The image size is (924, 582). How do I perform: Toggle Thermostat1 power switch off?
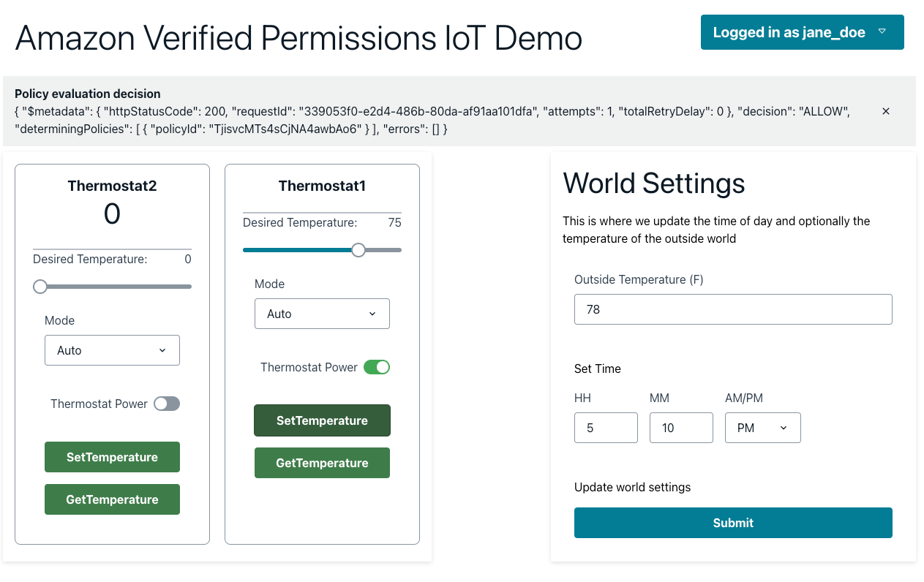pos(377,367)
